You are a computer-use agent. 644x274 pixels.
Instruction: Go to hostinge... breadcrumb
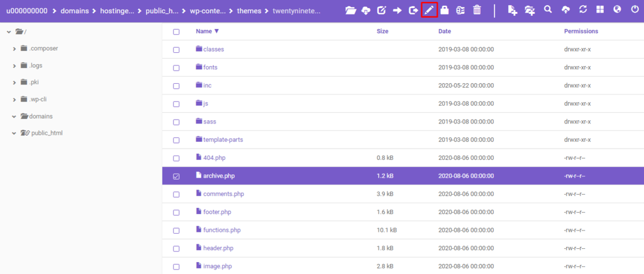click(x=118, y=11)
